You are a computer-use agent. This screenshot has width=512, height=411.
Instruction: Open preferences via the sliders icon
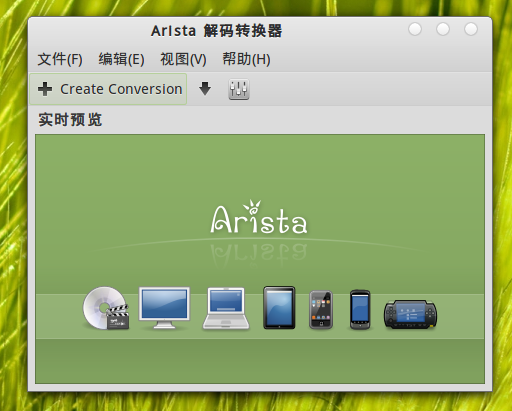(239, 89)
